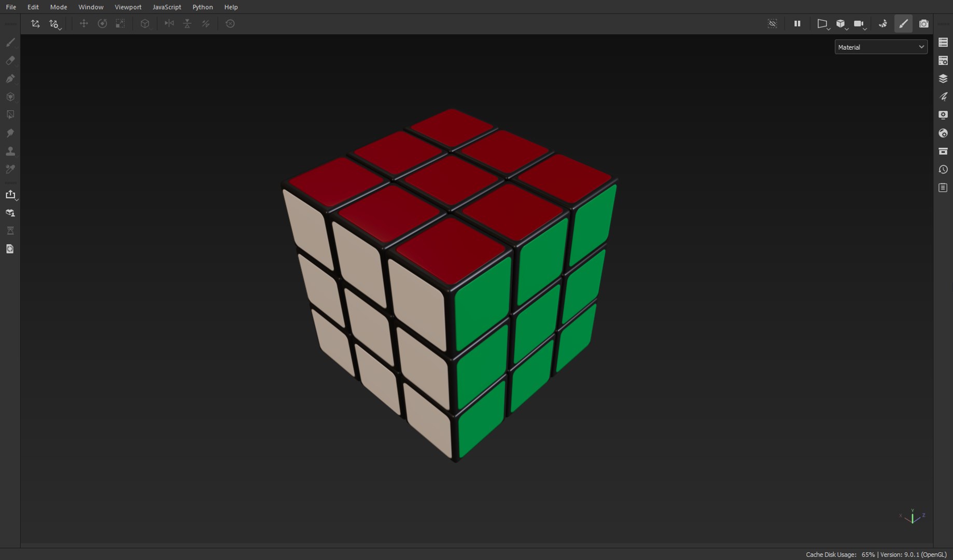
Task: Select the Polygon Fill tool
Action: pos(10,97)
